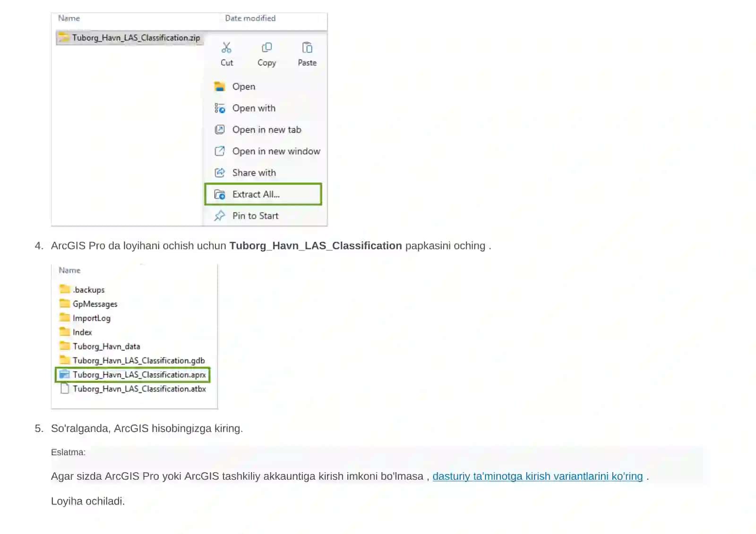756x534 pixels.
Task: Click the Paste label in context menu
Action: [307, 63]
